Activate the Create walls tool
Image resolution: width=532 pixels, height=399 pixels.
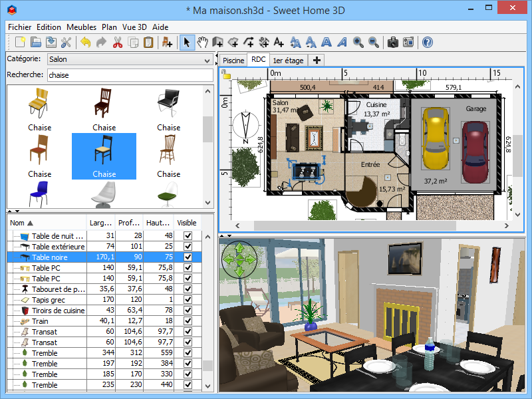pyautogui.click(x=217, y=43)
